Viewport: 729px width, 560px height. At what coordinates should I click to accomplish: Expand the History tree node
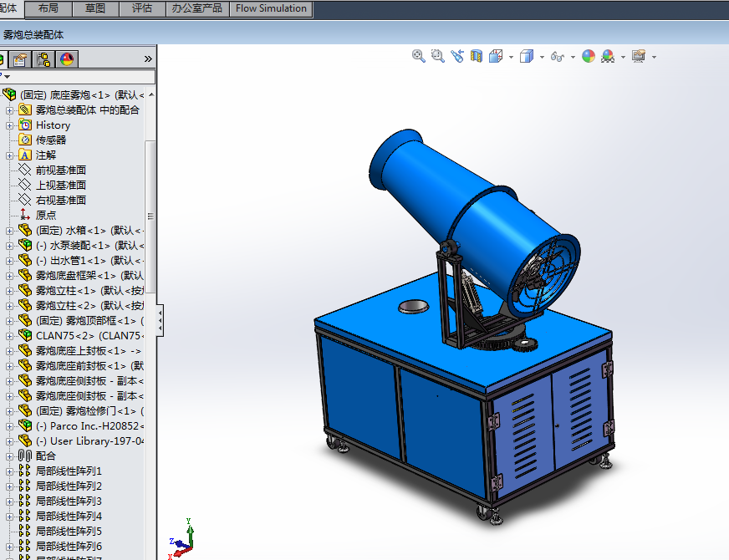coord(9,125)
